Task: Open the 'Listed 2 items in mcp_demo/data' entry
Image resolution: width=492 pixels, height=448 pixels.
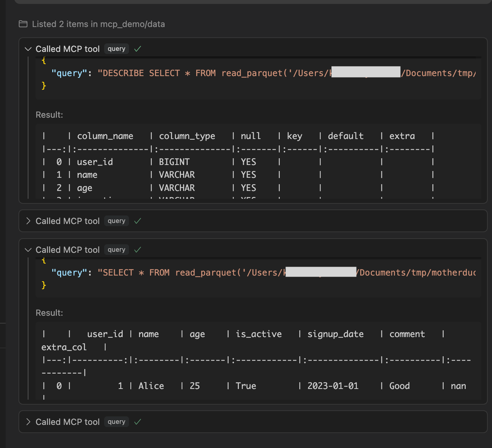Action: click(92, 24)
